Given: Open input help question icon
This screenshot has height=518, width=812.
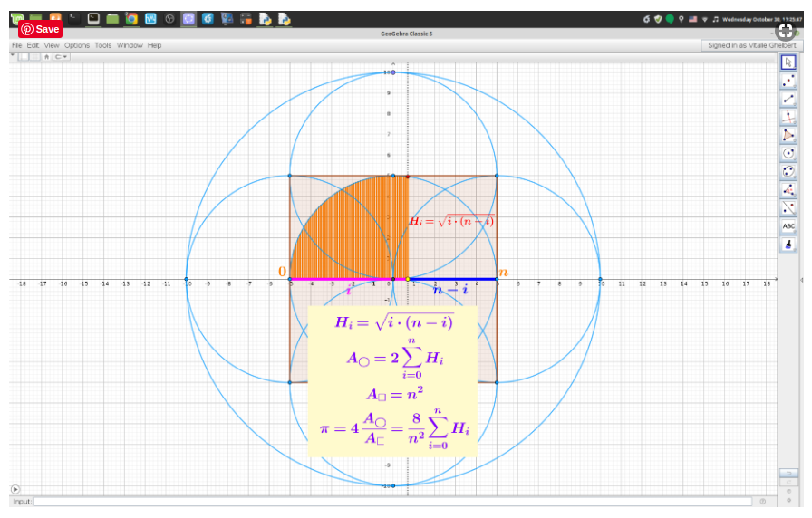Looking at the screenshot, I should point(762,501).
